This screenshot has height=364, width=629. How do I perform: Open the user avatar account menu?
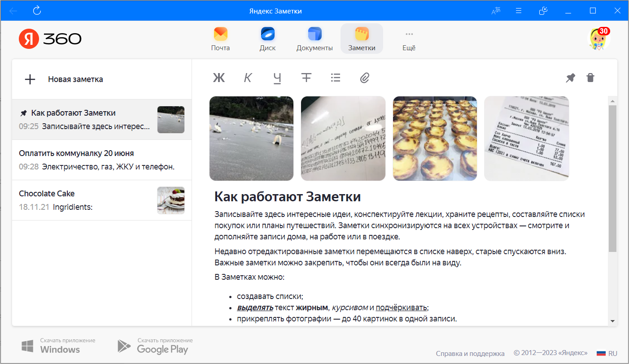599,39
